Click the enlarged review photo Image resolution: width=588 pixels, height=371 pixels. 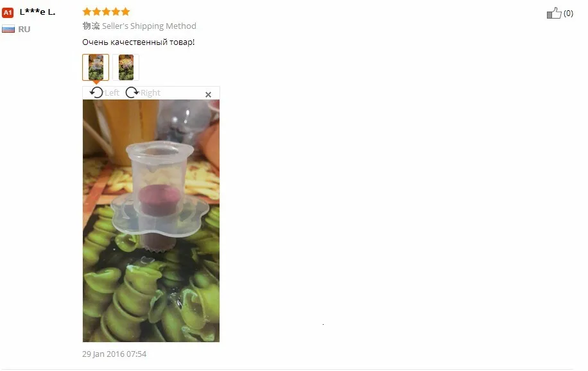[151, 221]
